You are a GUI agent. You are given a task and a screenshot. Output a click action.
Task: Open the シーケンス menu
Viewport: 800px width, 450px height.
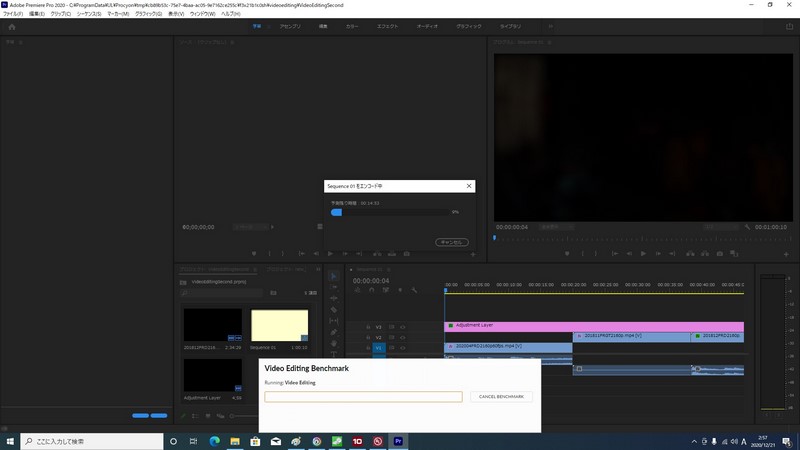(x=89, y=14)
